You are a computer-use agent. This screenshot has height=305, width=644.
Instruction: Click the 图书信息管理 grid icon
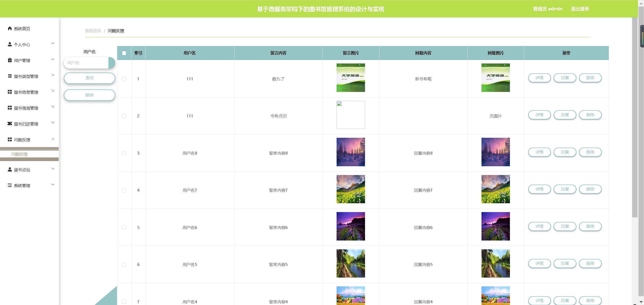10,92
